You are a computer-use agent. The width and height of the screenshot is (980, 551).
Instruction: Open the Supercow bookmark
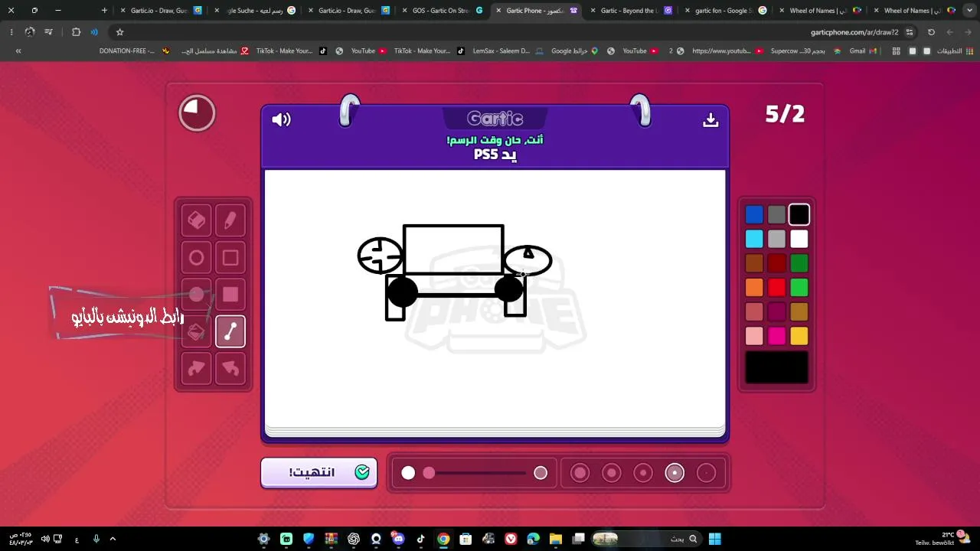(x=805, y=51)
